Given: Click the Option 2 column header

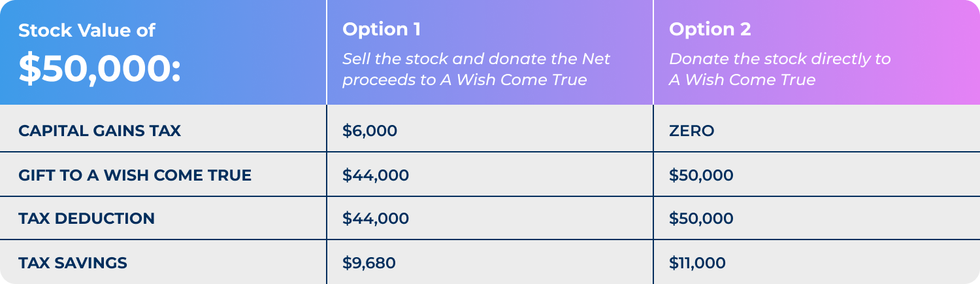Looking at the screenshot, I should tap(710, 29).
